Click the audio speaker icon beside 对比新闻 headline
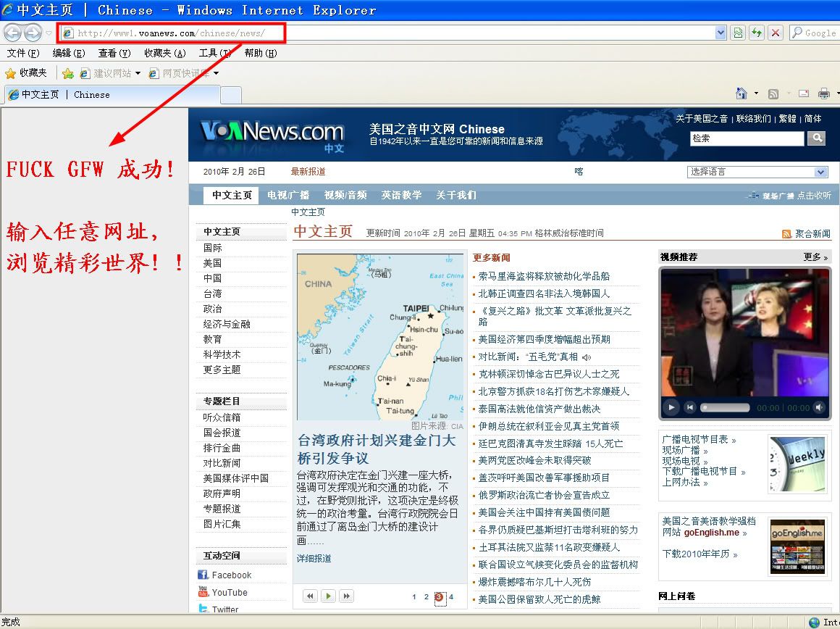Image resolution: width=840 pixels, height=629 pixels. click(x=587, y=357)
